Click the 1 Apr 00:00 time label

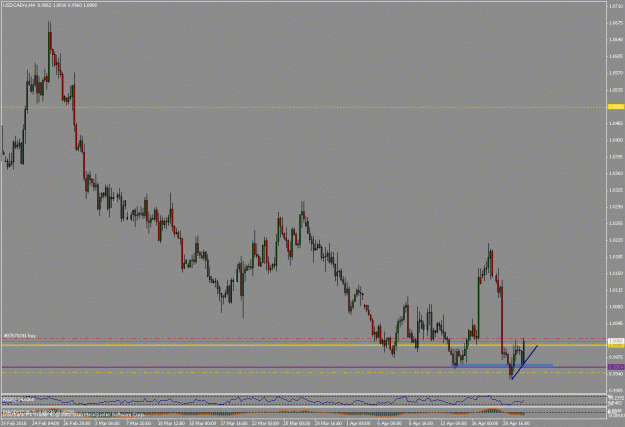coord(360,423)
